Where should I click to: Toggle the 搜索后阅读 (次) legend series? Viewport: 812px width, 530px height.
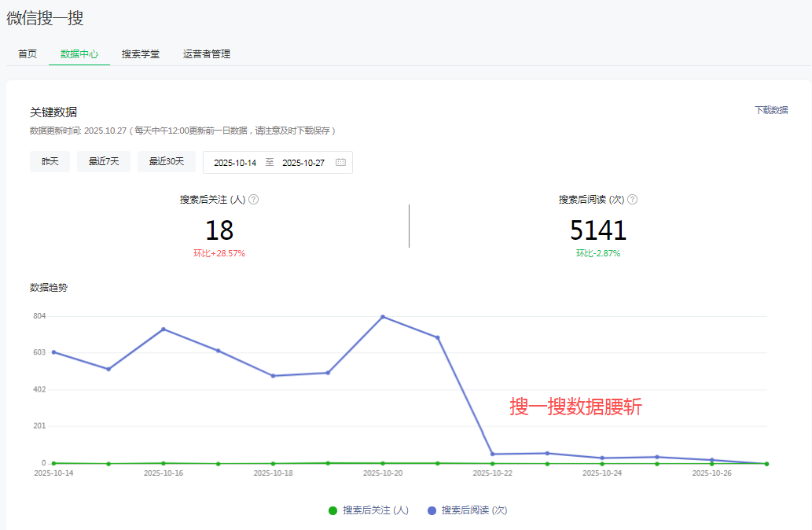pos(467,510)
